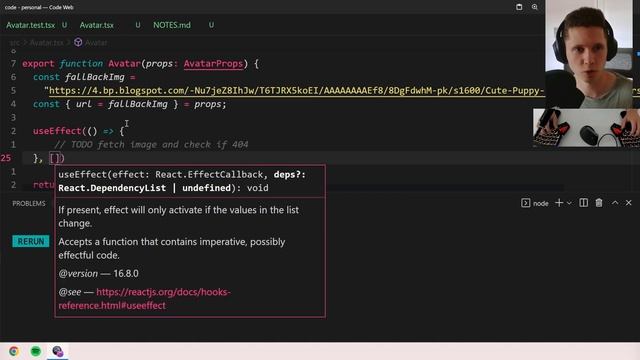Open the NOTES.md tab
The height and width of the screenshot is (360, 640).
coord(172,25)
